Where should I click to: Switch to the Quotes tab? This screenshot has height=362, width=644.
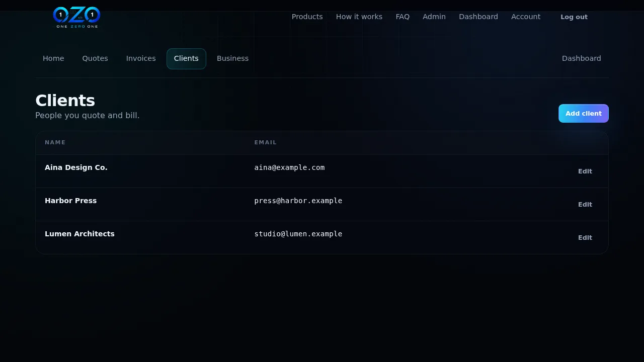[95, 58]
